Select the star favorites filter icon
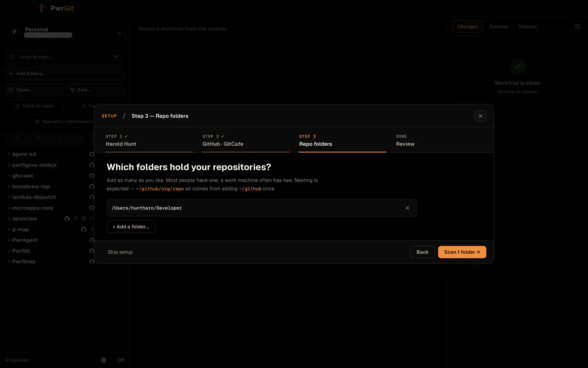Viewport: 588px width, 368px height. [38, 138]
